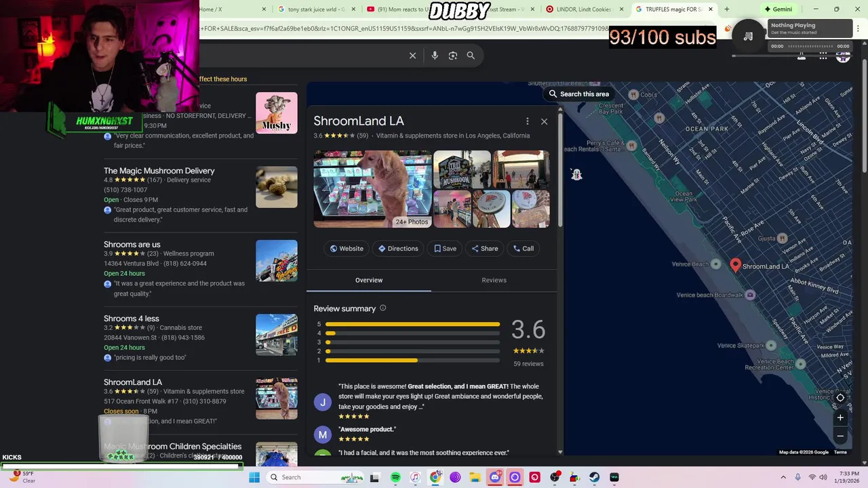Open the Shrooms are us listing
868x488 pixels.
pos(132,245)
